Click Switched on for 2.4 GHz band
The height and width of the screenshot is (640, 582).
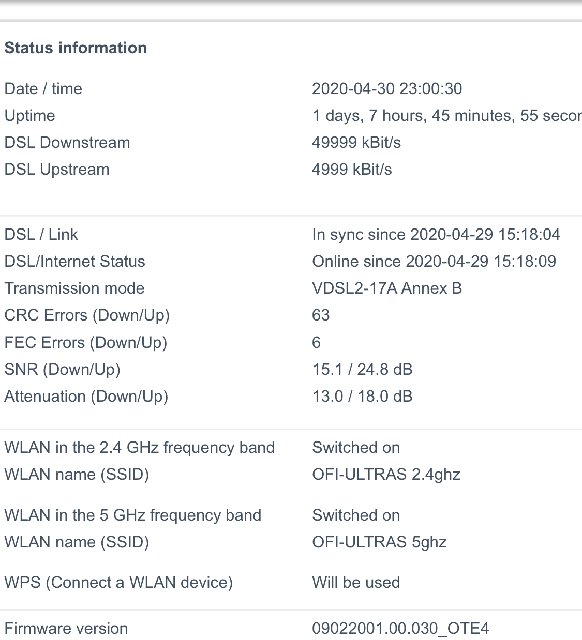[x=355, y=447]
